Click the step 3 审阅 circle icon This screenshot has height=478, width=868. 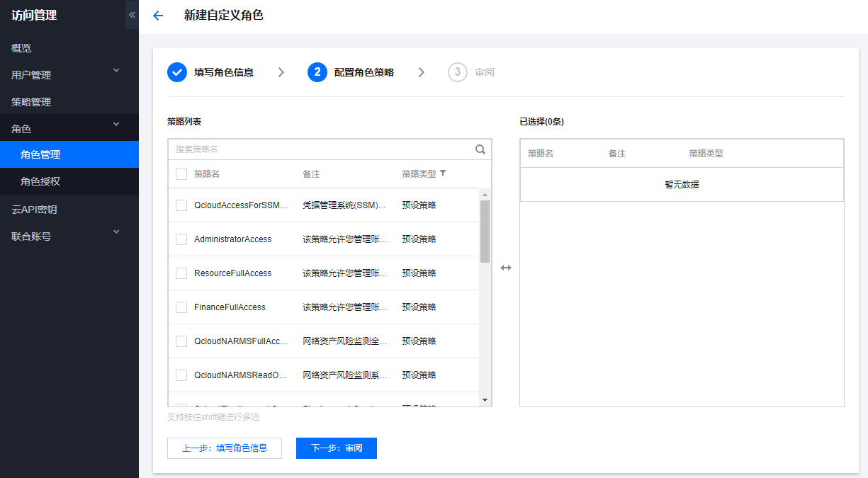458,72
